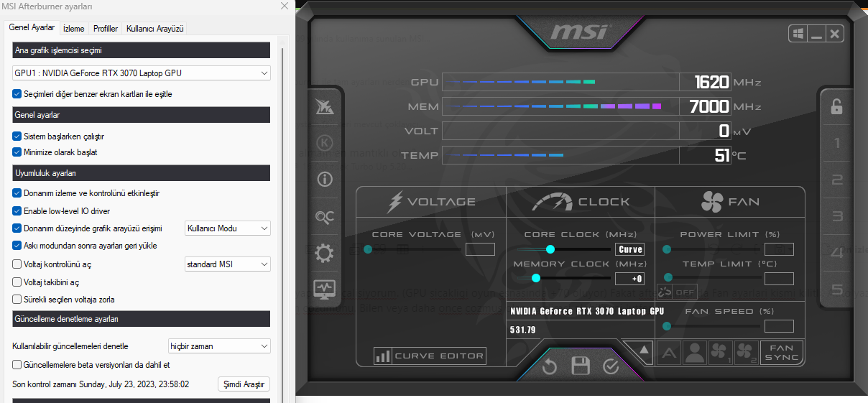The image size is (868, 403).
Task: Enable 'Sürekli seçilen voltaja zorla' checkbox
Action: point(17,300)
